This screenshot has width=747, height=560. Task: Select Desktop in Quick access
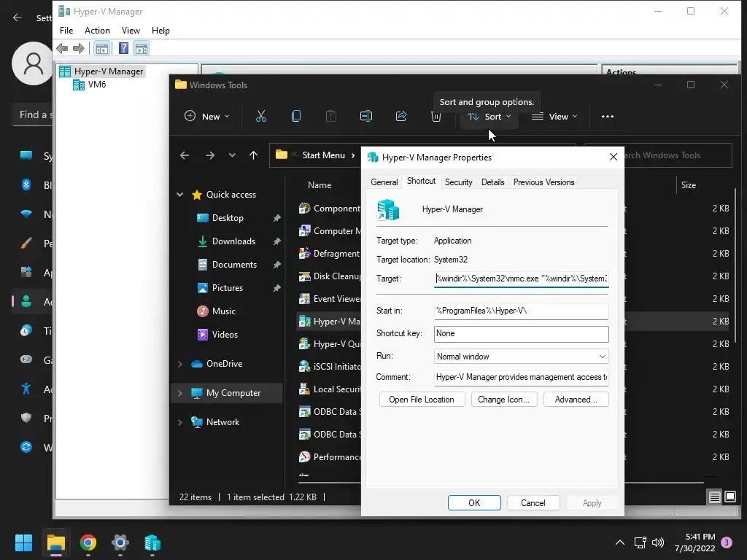click(228, 218)
